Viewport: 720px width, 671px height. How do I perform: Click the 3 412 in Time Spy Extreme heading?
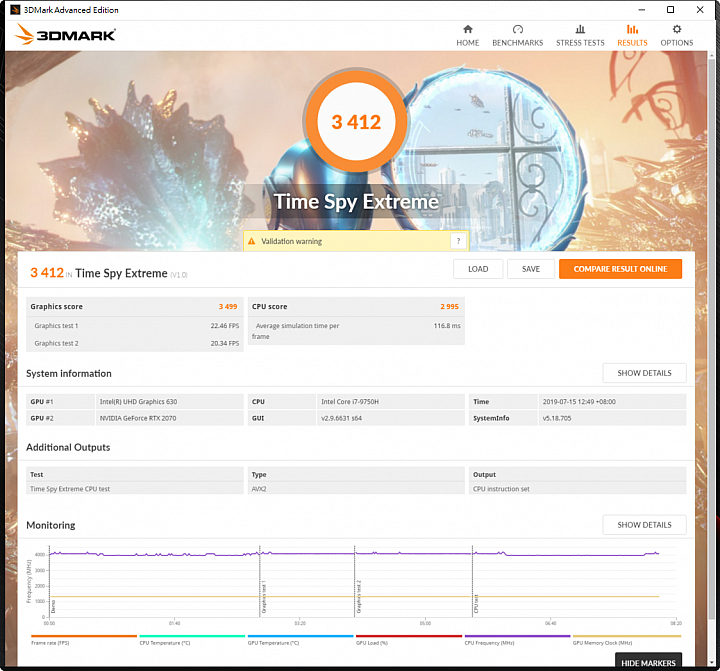(x=109, y=273)
